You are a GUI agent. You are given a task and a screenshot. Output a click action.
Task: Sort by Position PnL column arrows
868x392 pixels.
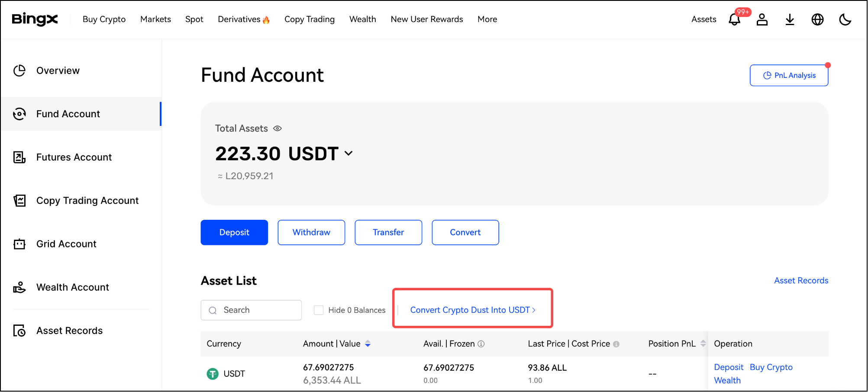coord(703,344)
